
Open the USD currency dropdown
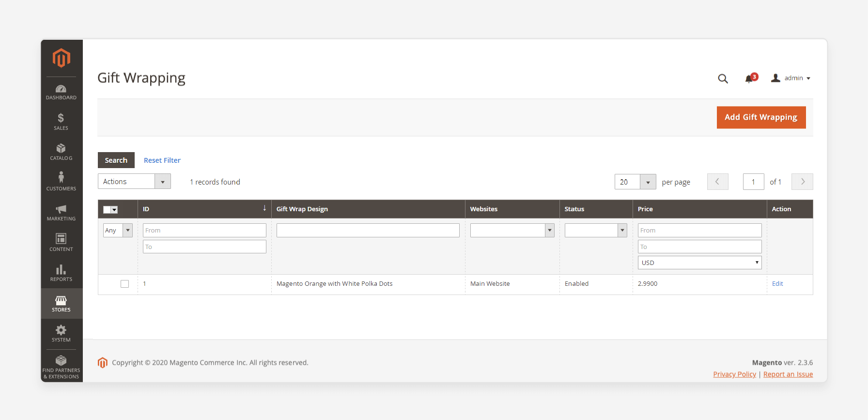(x=699, y=263)
